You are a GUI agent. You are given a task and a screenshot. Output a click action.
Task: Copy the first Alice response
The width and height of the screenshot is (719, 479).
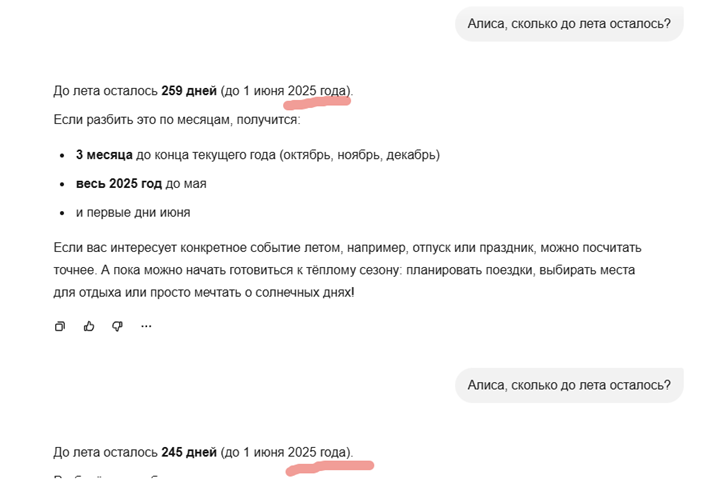coord(60,326)
